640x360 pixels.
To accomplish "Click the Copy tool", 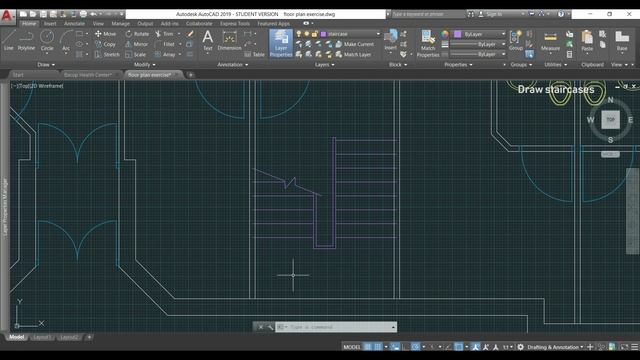I will pyautogui.click(x=105, y=44).
